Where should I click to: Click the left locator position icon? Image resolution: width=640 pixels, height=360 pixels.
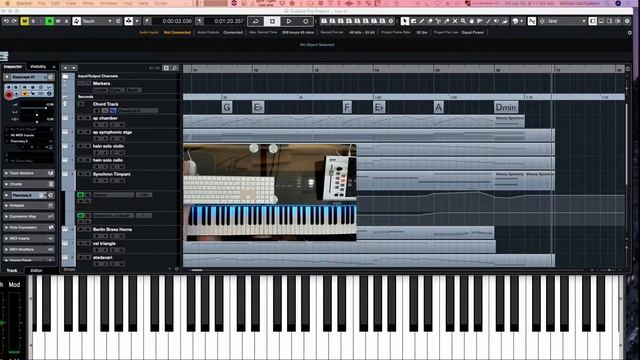147,21
